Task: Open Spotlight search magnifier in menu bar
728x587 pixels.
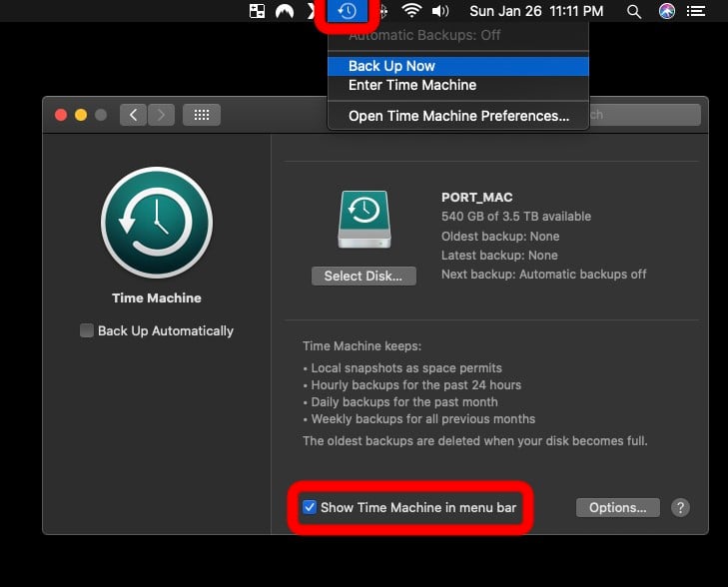Action: click(634, 11)
